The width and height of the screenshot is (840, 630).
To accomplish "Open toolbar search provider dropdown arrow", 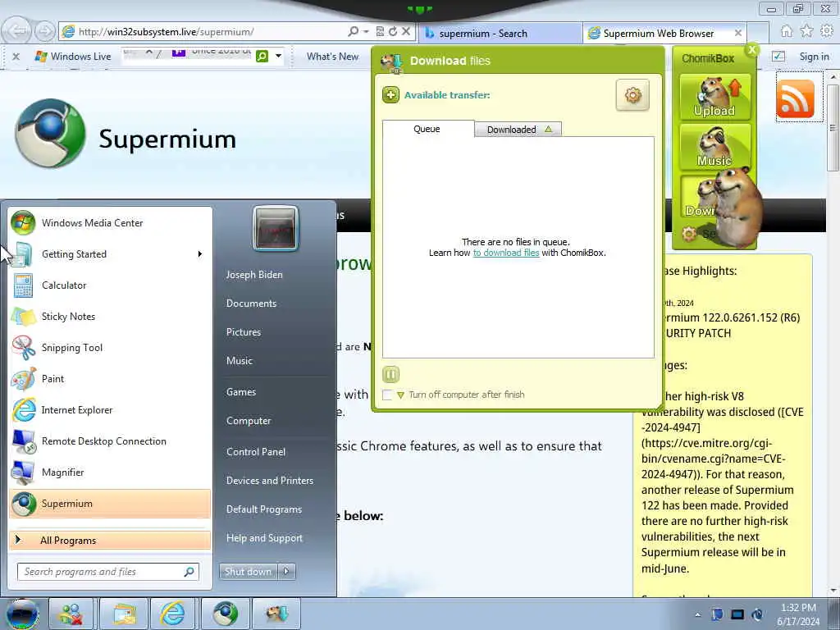I will click(278, 56).
